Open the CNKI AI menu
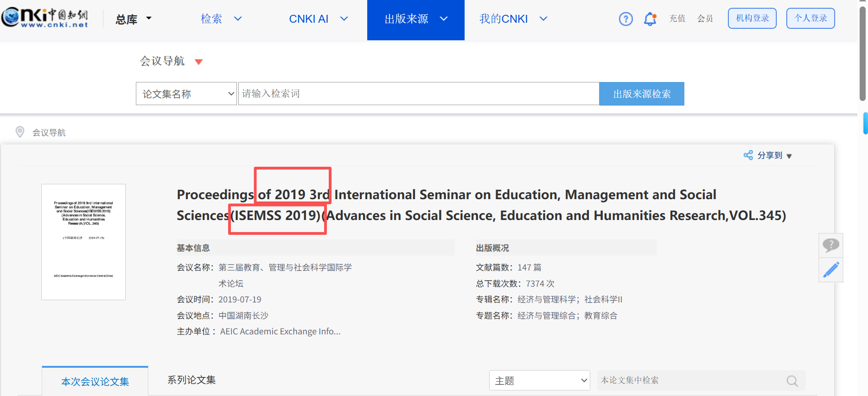Image resolution: width=868 pixels, height=396 pixels. [318, 19]
